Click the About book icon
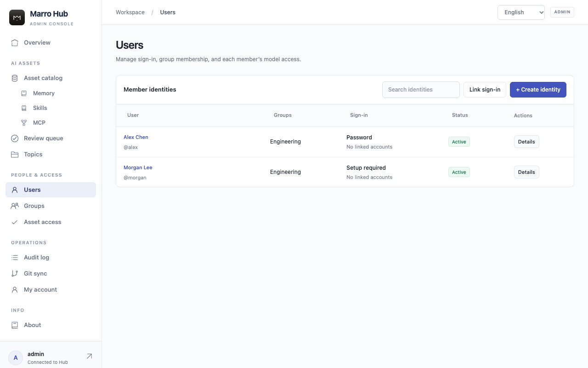 [x=15, y=325]
